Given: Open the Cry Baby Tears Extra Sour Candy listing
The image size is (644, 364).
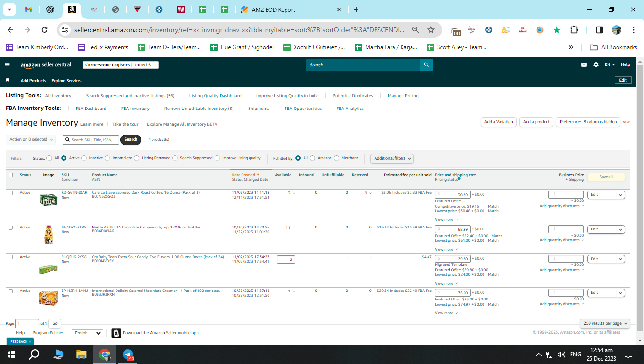Looking at the screenshot, I should coord(158,257).
